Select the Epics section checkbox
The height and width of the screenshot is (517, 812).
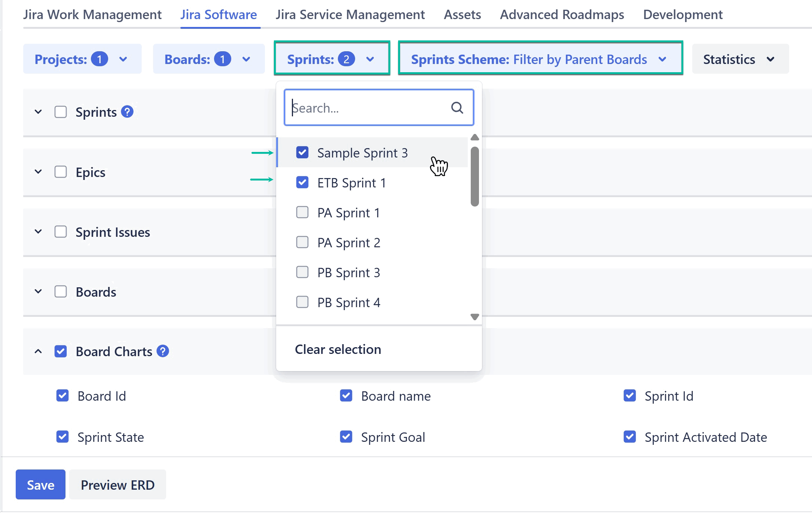pos(61,172)
